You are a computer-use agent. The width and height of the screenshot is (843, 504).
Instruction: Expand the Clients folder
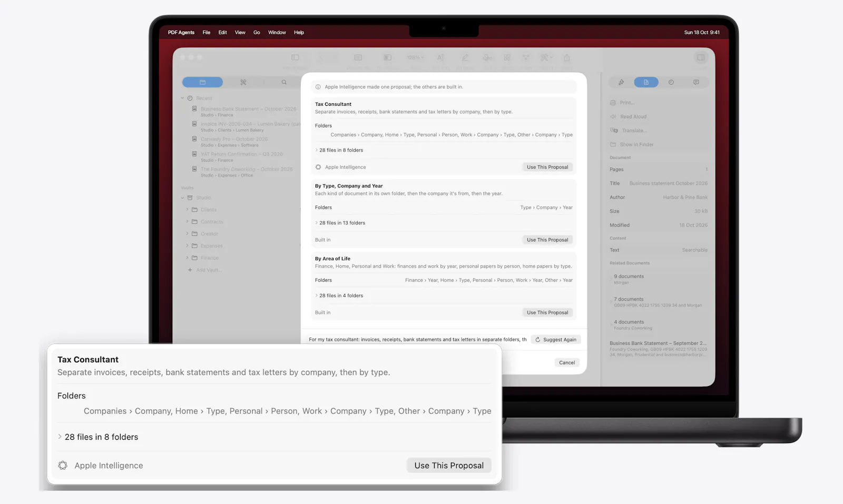point(187,210)
